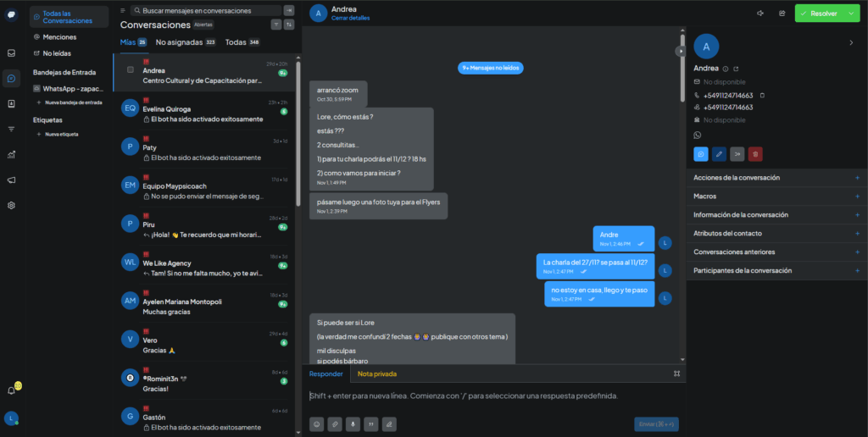This screenshot has width=868, height=437.
Task: Expand the Macros section
Action: tap(857, 196)
